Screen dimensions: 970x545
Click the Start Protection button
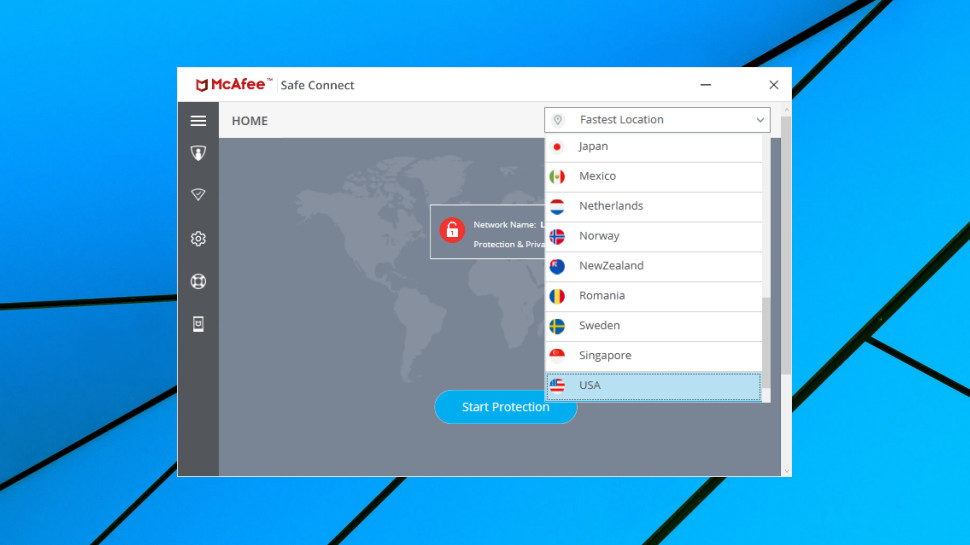pos(505,407)
